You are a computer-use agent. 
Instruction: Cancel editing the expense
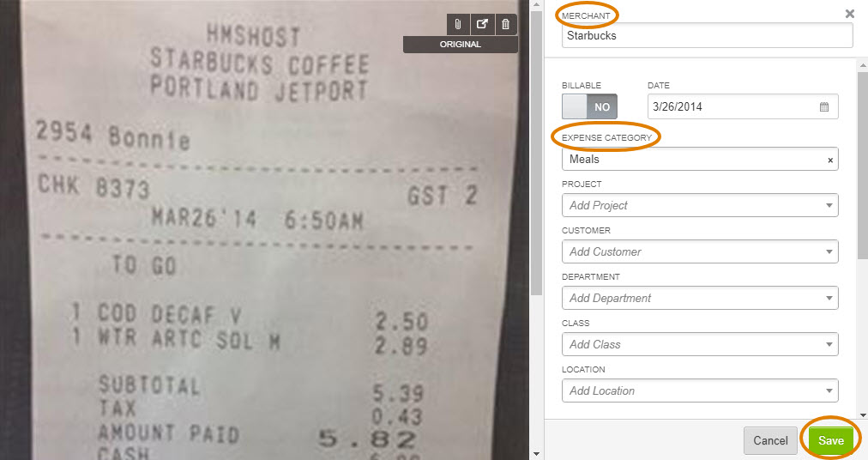click(x=770, y=440)
